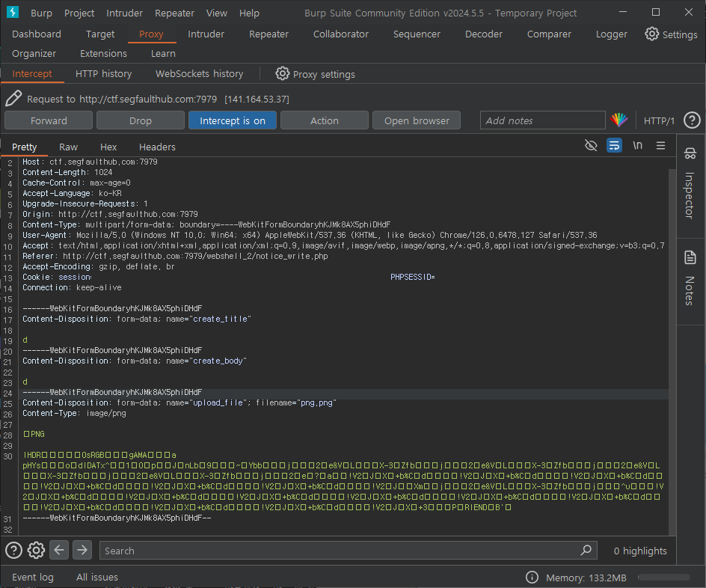This screenshot has width=706, height=588.
Task: Select the Proxy tab
Action: [x=151, y=34]
